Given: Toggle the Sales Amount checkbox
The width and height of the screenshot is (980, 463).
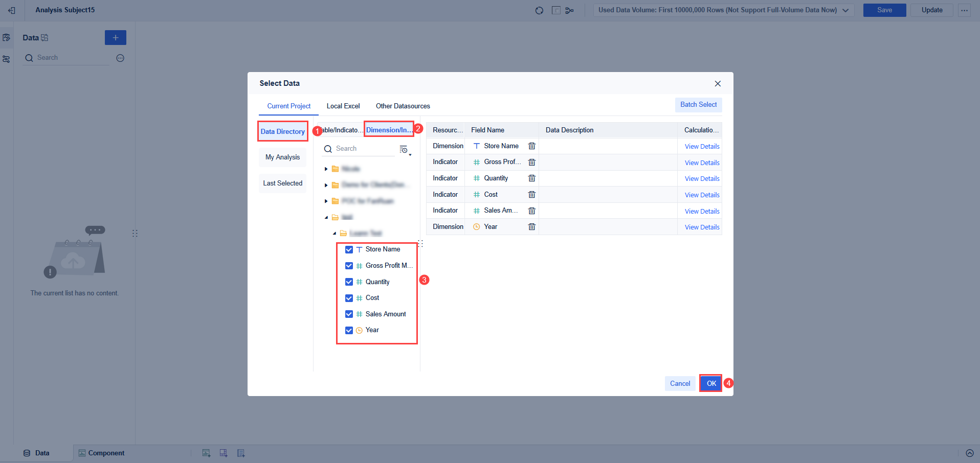Looking at the screenshot, I should 349,314.
